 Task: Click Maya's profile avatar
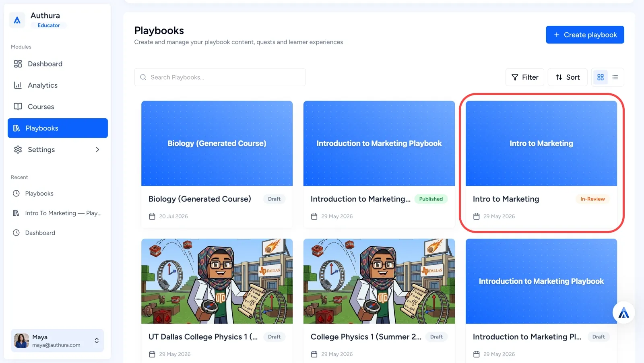point(22,340)
